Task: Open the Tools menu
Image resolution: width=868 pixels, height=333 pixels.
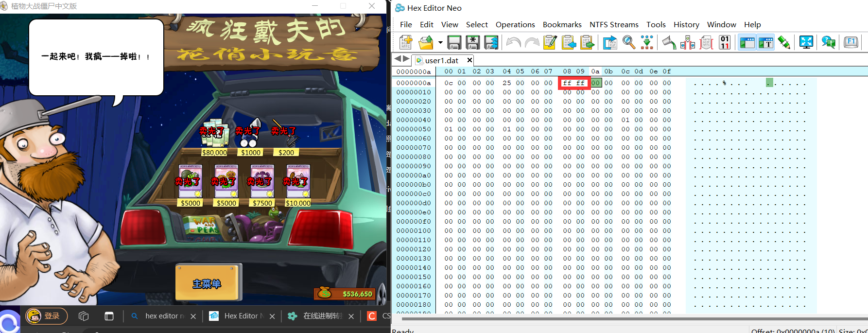Action: [x=656, y=24]
